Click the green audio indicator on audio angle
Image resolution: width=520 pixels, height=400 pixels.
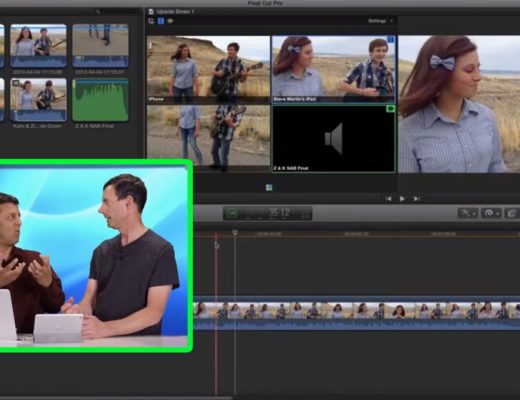[390, 109]
